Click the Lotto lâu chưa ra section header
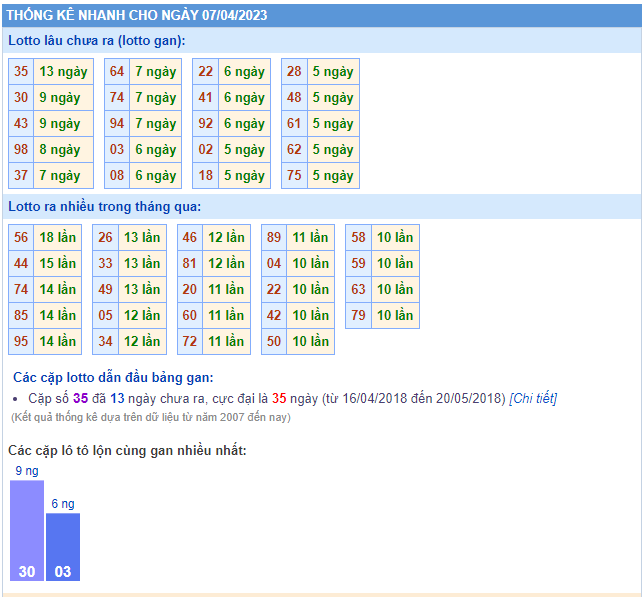This screenshot has height=597, width=643. 96,40
